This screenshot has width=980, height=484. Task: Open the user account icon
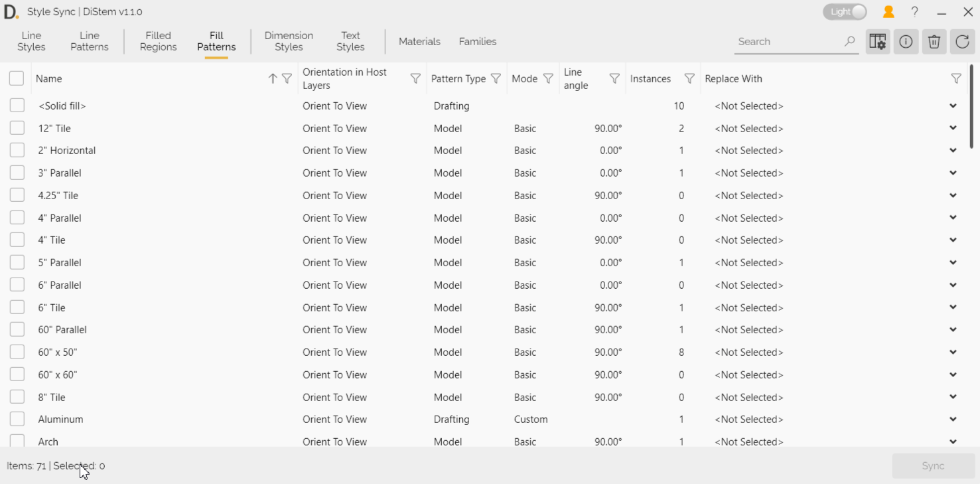pyautogui.click(x=888, y=12)
